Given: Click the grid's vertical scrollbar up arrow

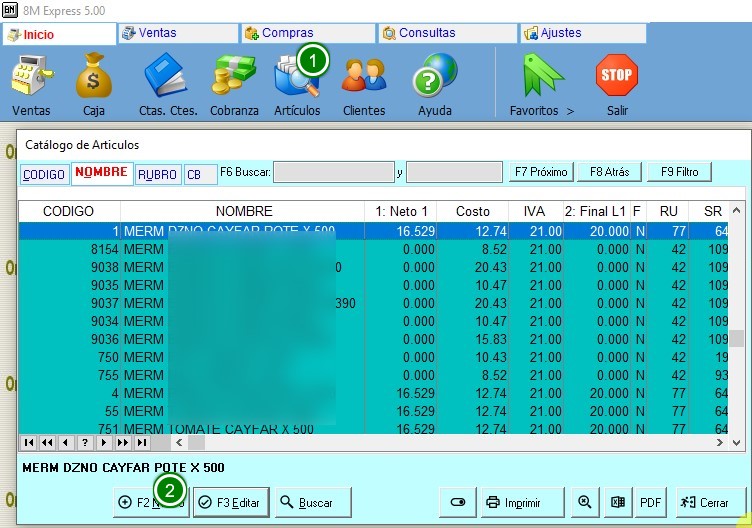Looking at the screenshot, I should pyautogui.click(x=737, y=210).
